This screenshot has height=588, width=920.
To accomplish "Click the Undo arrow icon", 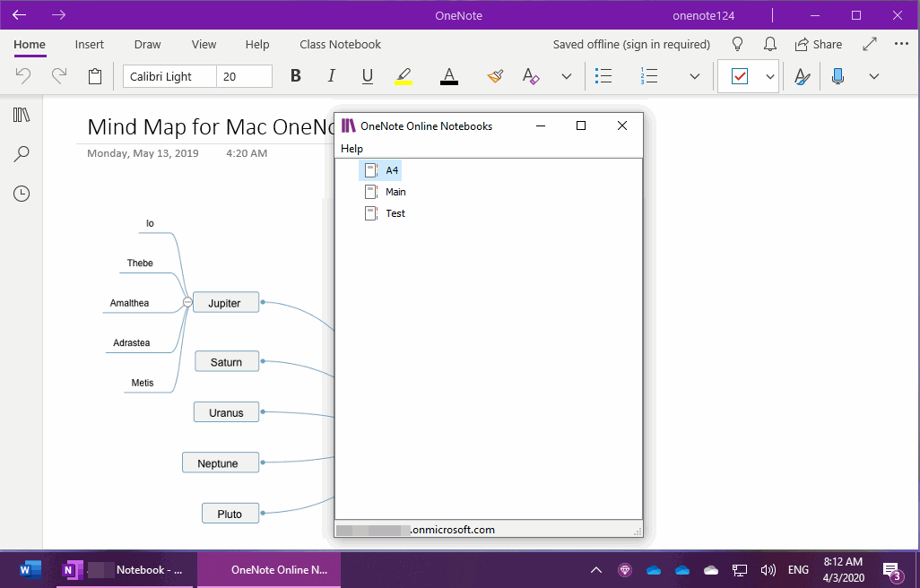I will tap(23, 76).
